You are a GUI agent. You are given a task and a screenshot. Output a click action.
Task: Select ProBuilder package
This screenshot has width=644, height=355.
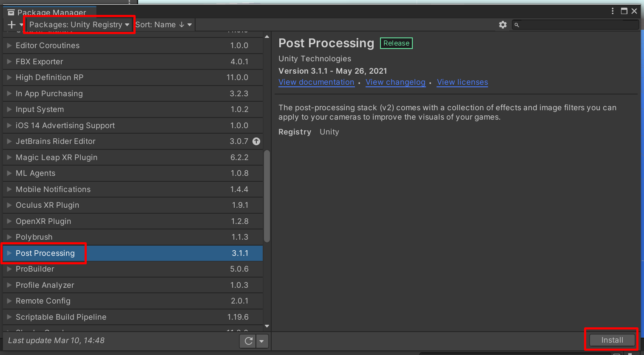pos(133,269)
